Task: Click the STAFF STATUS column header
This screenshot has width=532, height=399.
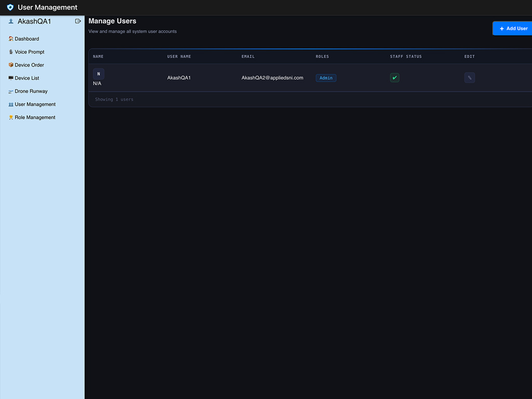Action: coord(406,56)
